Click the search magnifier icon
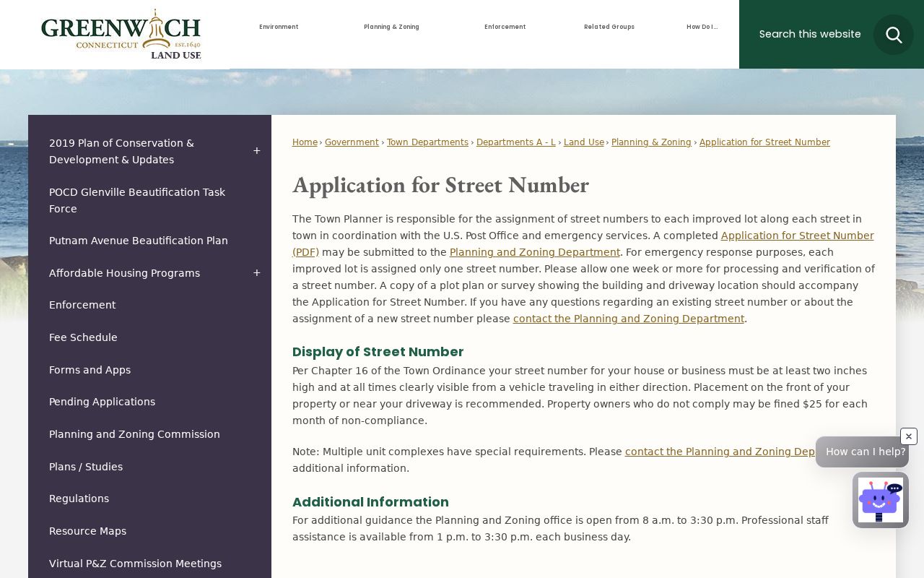Screen dimensions: 924x578 tap(894, 35)
